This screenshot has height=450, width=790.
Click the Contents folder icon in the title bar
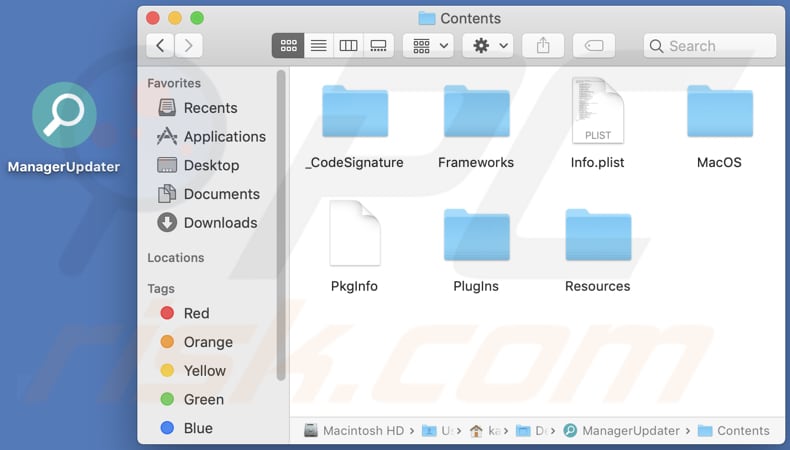click(x=427, y=19)
